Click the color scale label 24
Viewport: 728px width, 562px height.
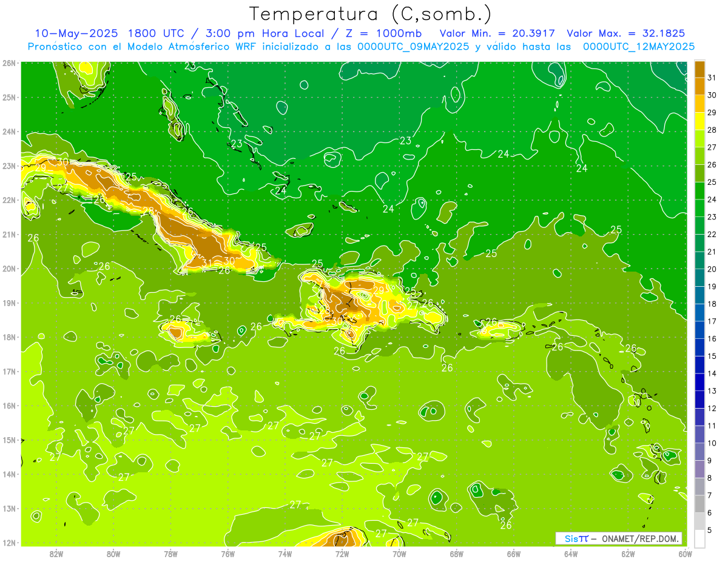tap(712, 199)
